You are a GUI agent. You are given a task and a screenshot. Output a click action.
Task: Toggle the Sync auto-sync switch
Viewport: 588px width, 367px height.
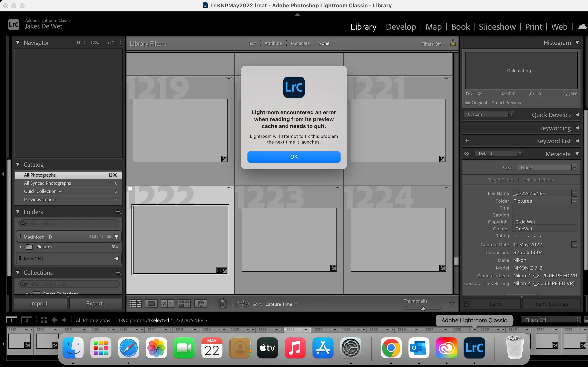pos(466,304)
